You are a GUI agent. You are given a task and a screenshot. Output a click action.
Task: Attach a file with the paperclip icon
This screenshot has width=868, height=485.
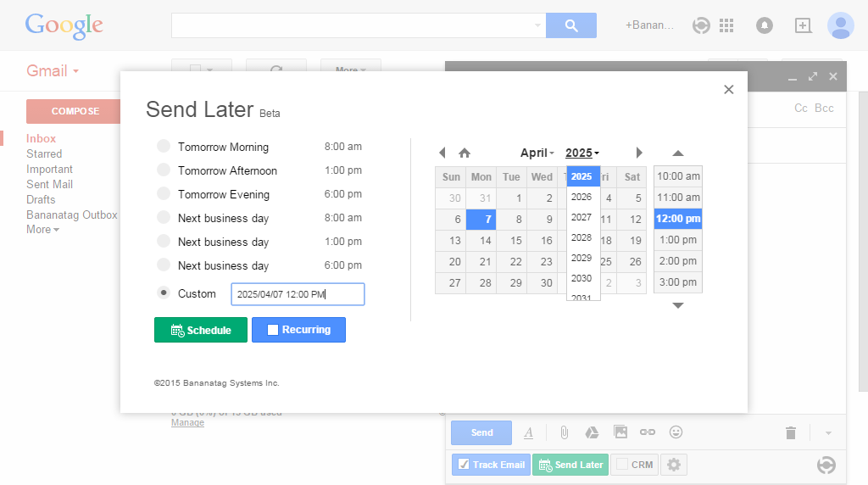[x=564, y=432]
